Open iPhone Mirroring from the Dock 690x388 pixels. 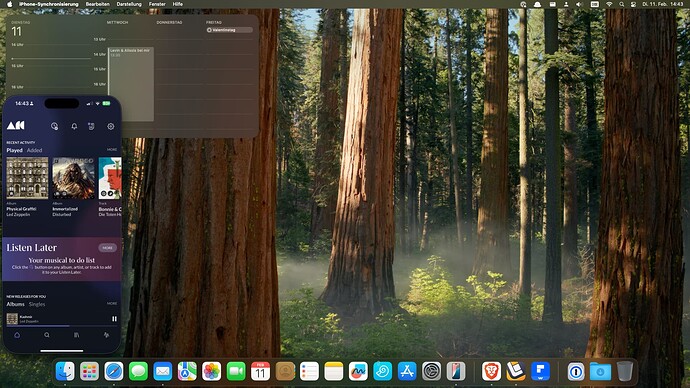(456, 372)
